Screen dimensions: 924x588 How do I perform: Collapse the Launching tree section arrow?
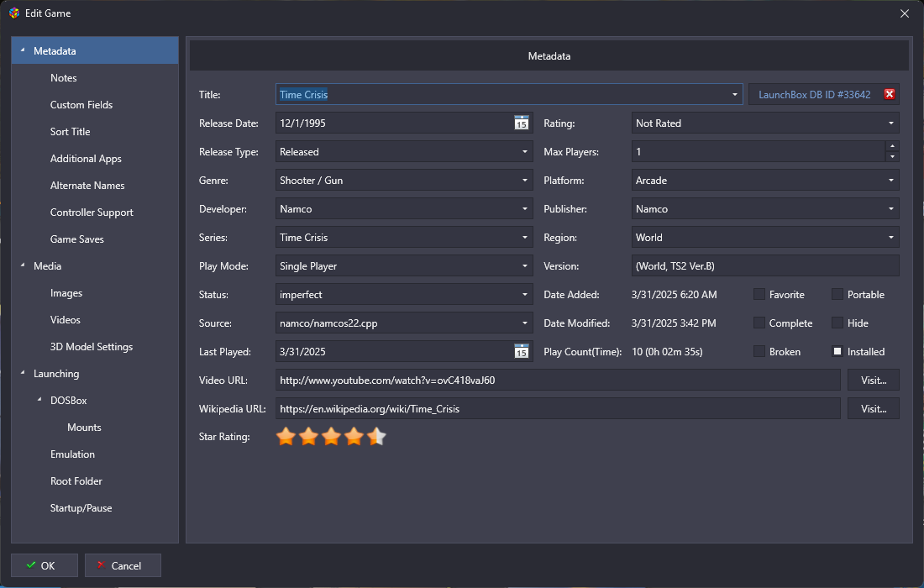(23, 373)
